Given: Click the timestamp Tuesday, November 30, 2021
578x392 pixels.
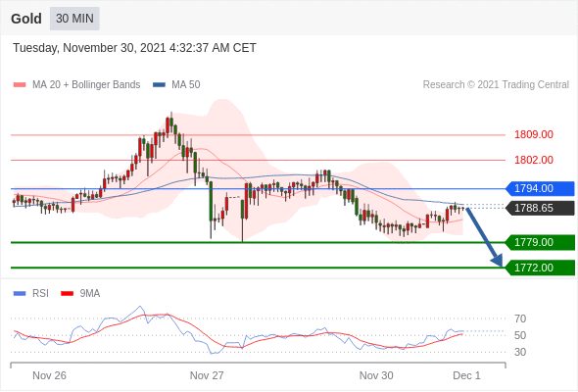Looking at the screenshot, I should coord(134,48).
